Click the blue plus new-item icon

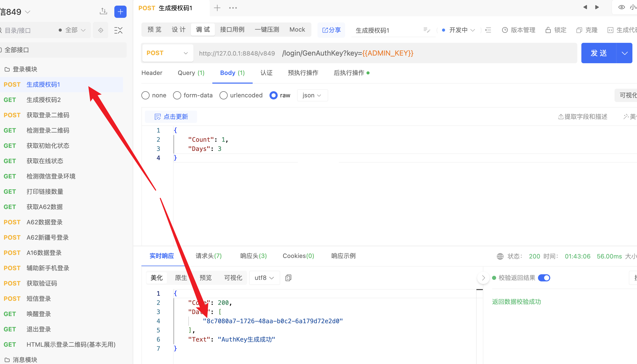coord(120,12)
